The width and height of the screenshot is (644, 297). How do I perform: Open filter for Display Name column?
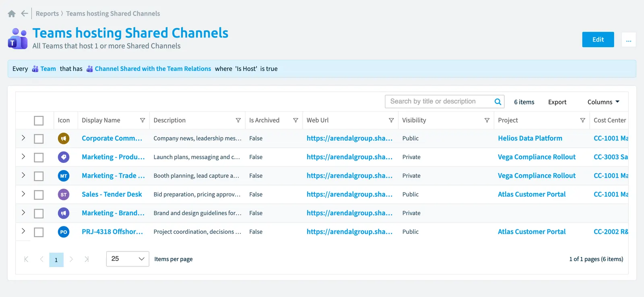(142, 120)
